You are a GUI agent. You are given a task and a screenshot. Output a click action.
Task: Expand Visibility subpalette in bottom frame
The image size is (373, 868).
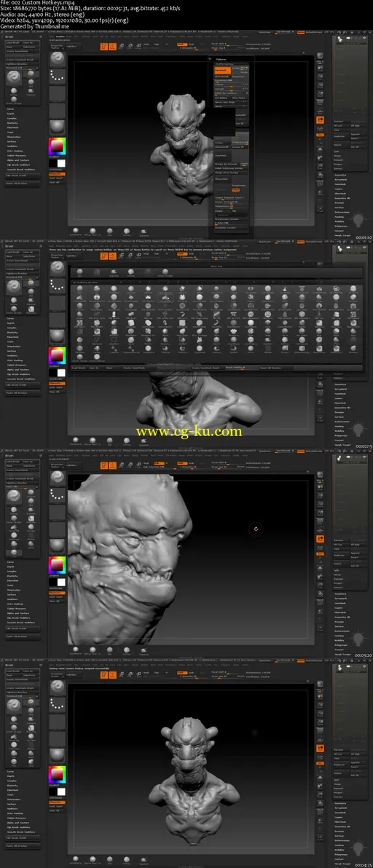pyautogui.click(x=340, y=849)
